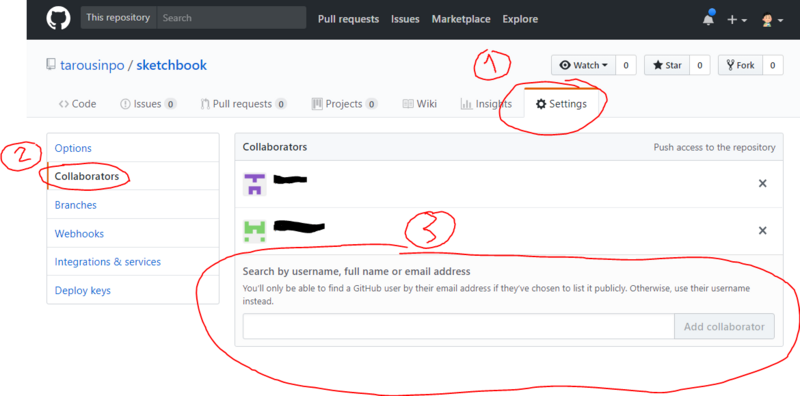Viewport: 800px width, 396px height.
Task: Select Integrations & services in sidebar
Action: pos(133,262)
